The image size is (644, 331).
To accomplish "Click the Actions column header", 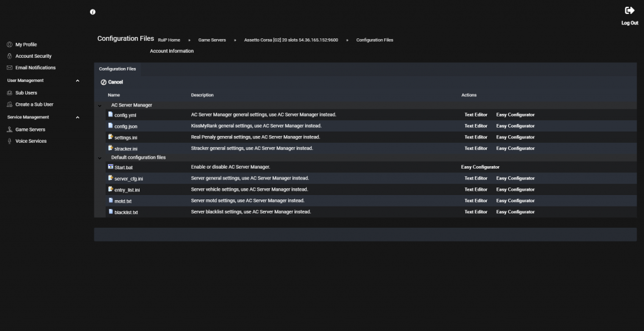I will 469,95.
